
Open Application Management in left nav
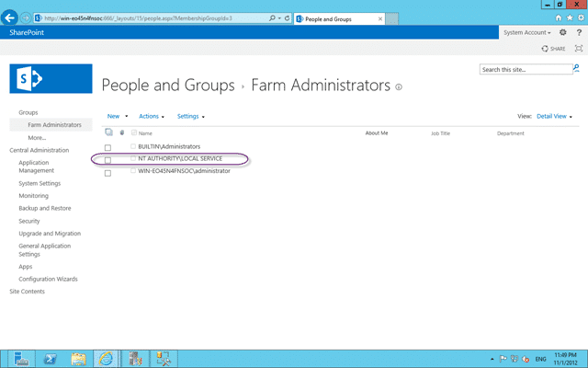pos(37,167)
